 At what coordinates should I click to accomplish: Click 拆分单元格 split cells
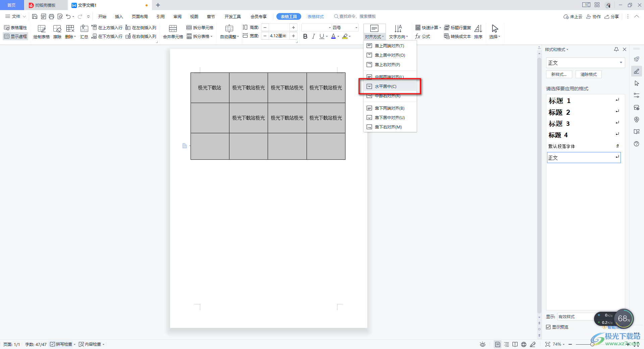click(200, 28)
